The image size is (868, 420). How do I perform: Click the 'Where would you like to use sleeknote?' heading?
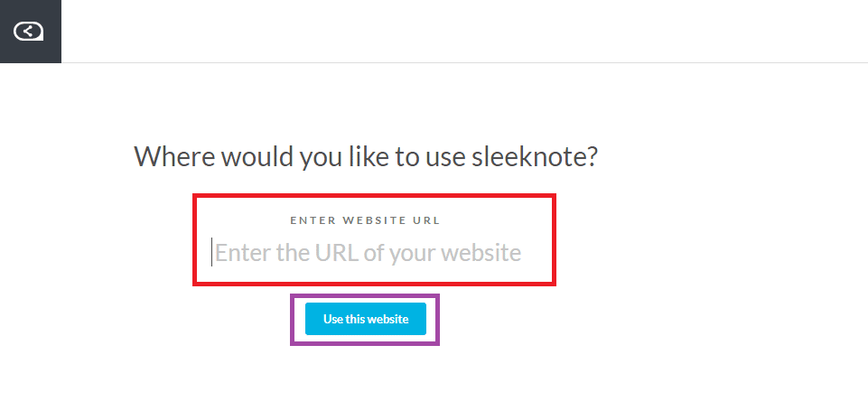tap(366, 157)
